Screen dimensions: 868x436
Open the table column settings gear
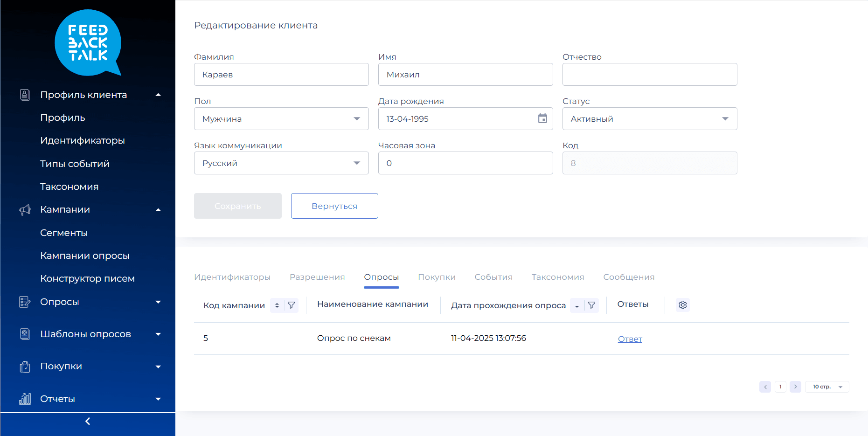click(683, 305)
